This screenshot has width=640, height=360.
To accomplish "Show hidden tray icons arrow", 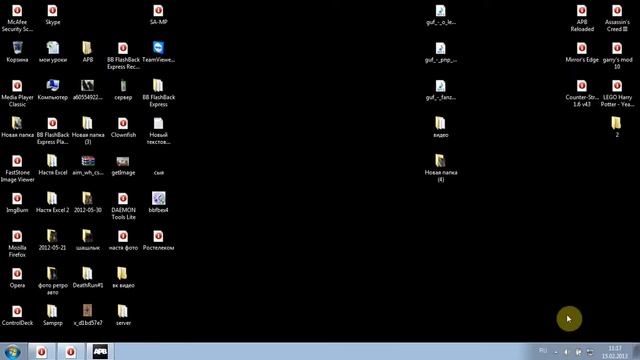I will (556, 352).
